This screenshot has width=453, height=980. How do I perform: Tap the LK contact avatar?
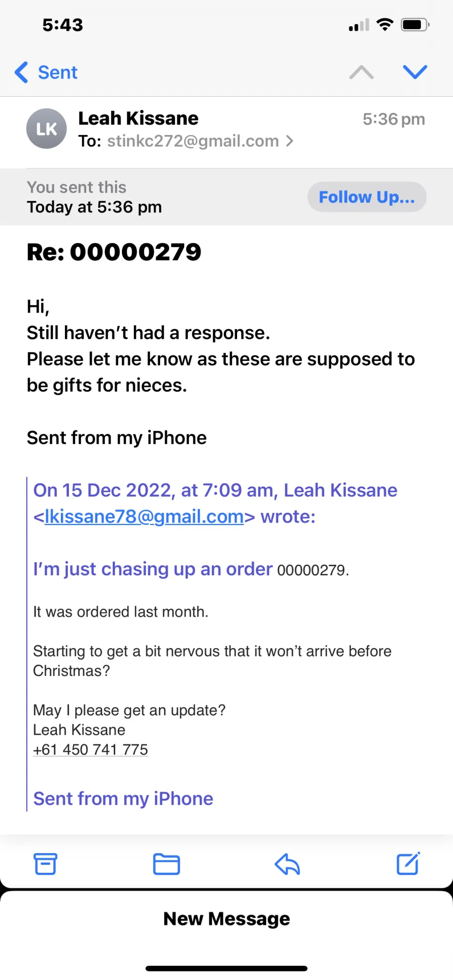[46, 128]
